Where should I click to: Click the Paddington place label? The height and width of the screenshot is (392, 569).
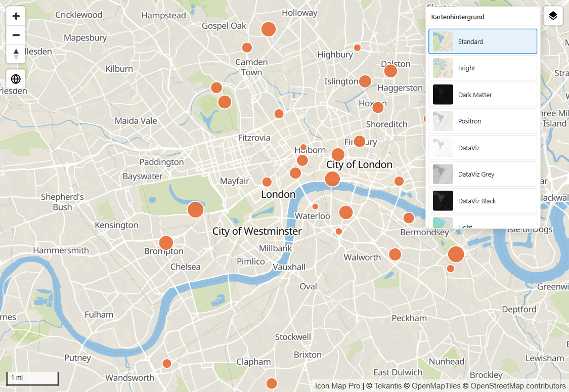point(161,162)
